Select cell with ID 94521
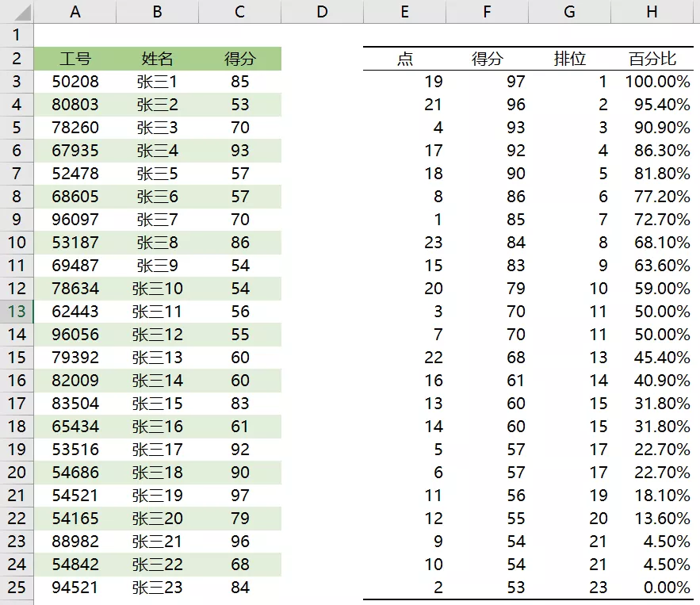The height and width of the screenshot is (605, 700). click(x=75, y=587)
